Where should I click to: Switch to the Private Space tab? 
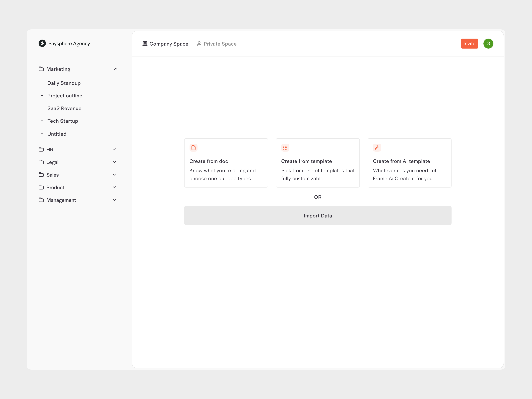(220, 44)
